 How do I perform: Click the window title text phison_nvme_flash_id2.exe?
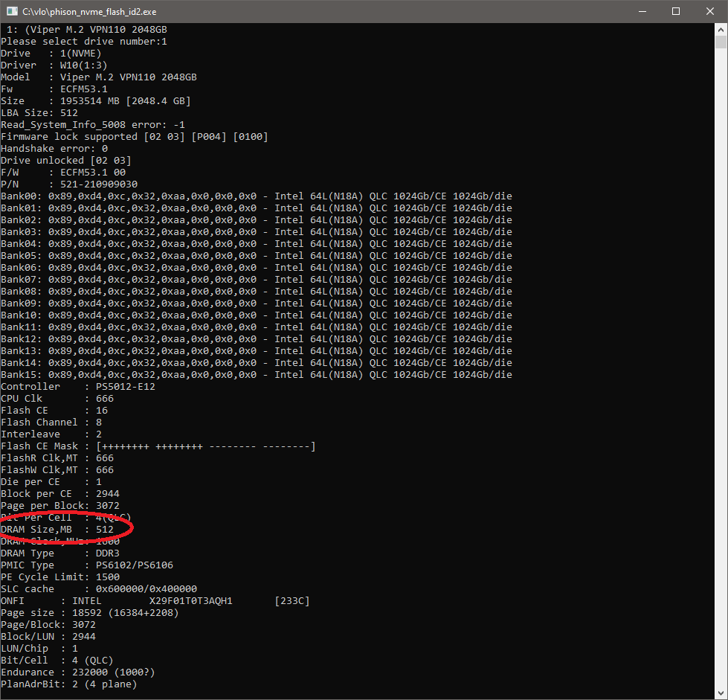(x=90, y=12)
